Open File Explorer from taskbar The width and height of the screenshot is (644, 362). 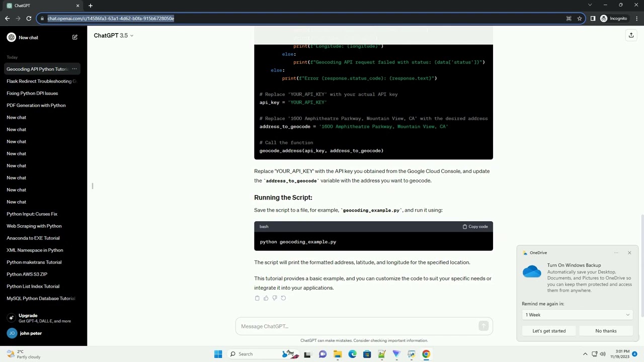(x=337, y=354)
